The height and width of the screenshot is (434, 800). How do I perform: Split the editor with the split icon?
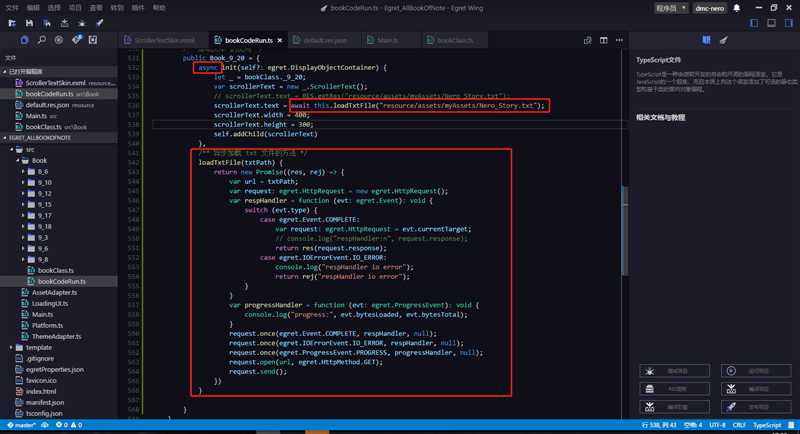[604, 40]
